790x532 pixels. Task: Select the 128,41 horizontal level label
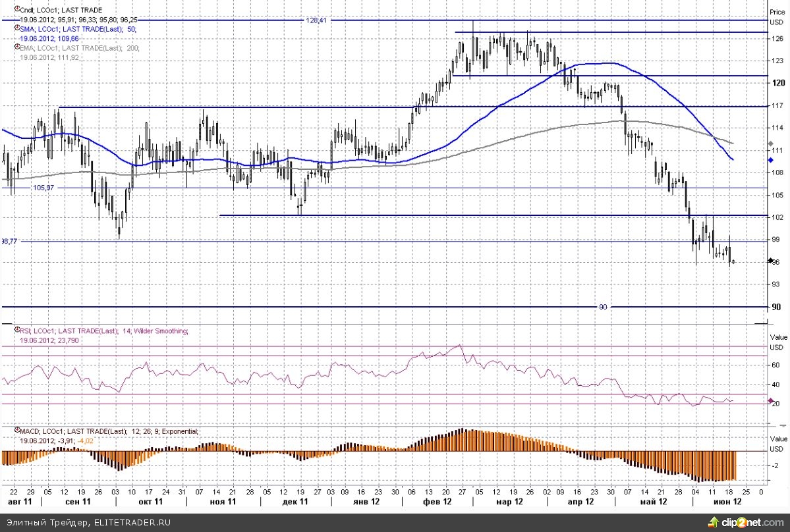tap(316, 20)
